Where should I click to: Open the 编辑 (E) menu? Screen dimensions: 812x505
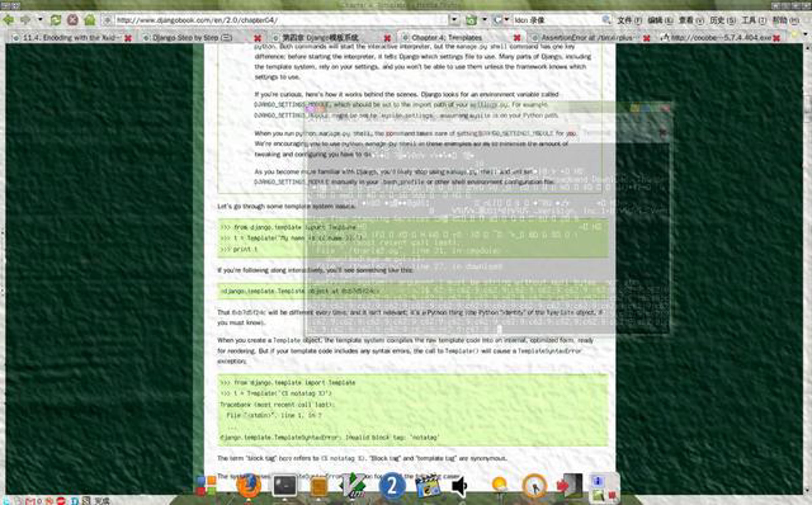pos(660,20)
